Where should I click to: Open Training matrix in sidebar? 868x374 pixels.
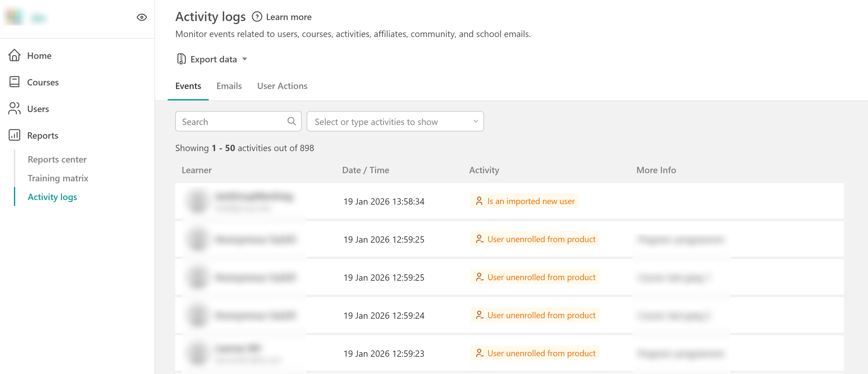57,178
